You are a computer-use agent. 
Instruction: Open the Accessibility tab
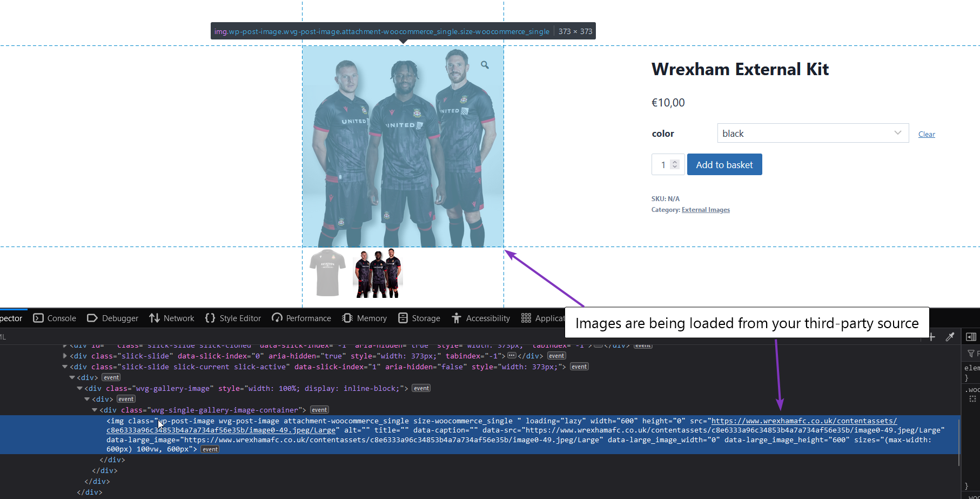(481, 318)
